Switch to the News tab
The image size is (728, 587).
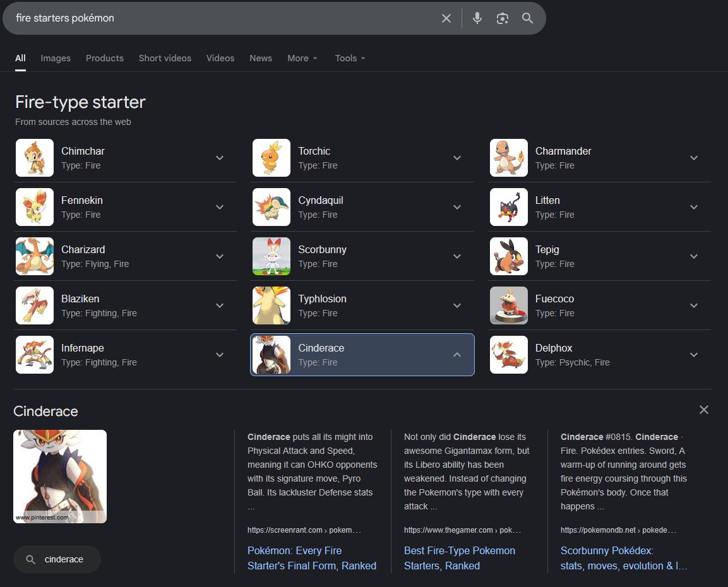pos(261,58)
